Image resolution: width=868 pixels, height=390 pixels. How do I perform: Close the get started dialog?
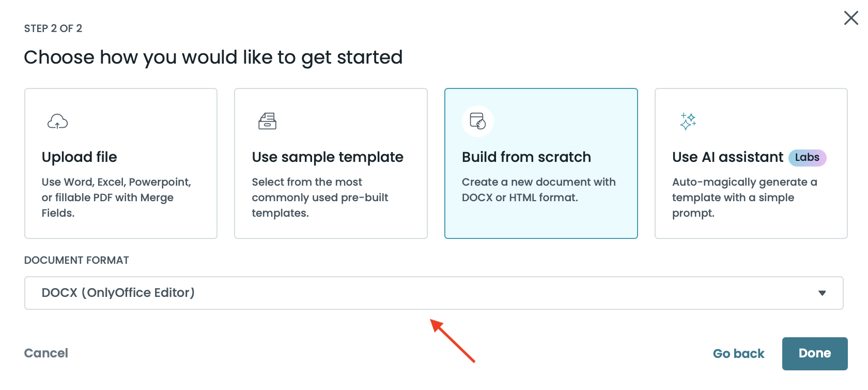(850, 18)
